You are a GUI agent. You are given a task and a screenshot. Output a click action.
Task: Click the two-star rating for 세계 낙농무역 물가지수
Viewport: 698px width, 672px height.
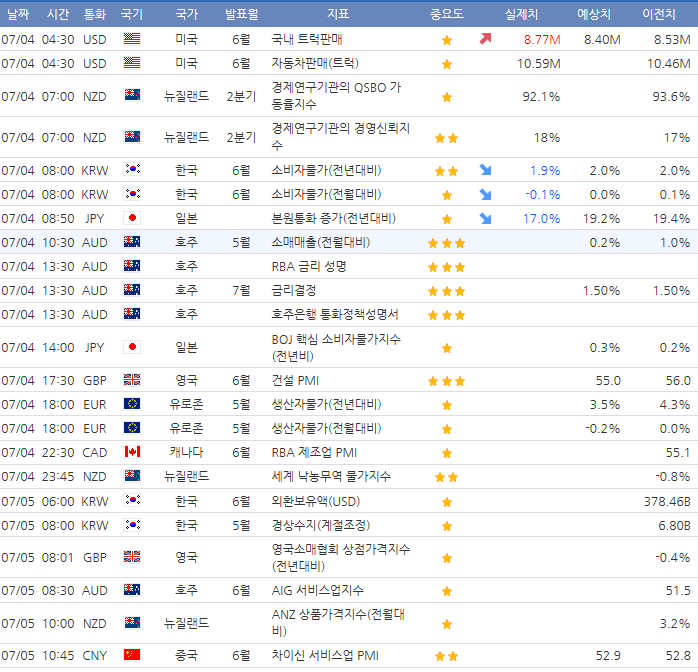coord(446,477)
